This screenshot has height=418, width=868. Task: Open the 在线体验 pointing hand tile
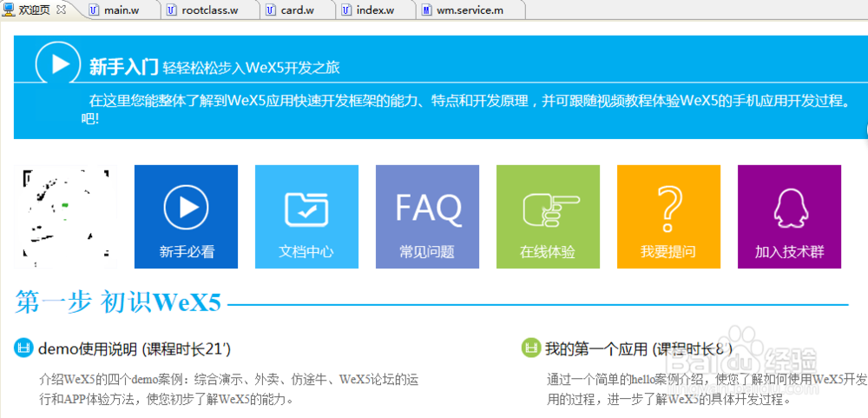pos(548,216)
